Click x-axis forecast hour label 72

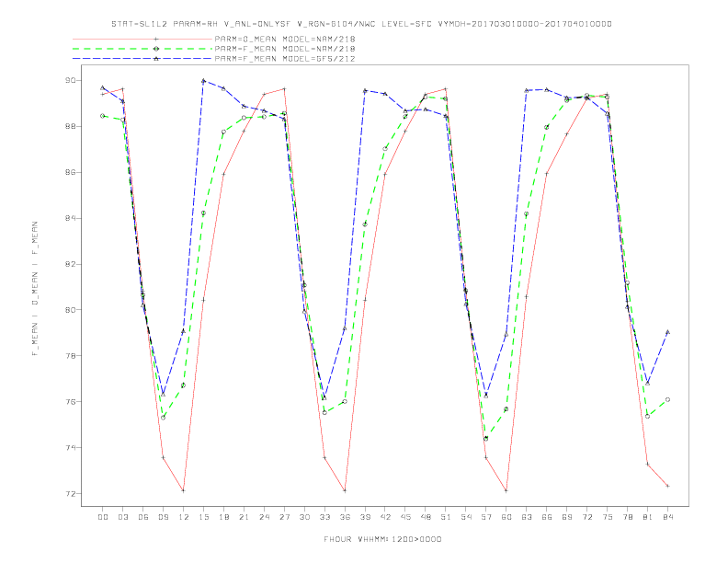click(x=586, y=517)
